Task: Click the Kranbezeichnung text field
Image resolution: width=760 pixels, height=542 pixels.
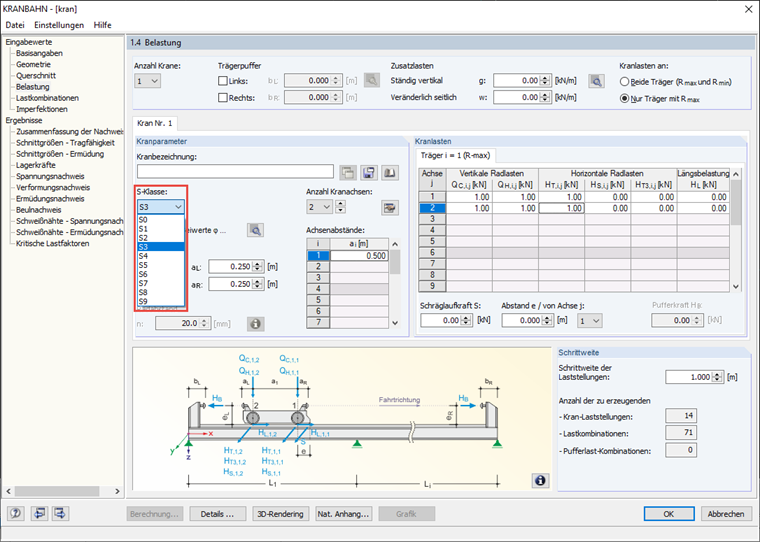Action: click(x=235, y=172)
